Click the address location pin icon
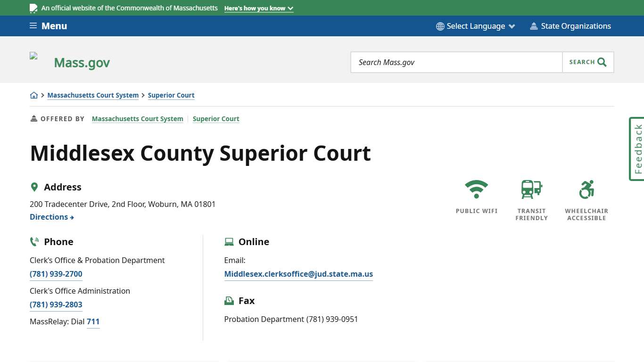This screenshot has width=644, height=362. pyautogui.click(x=34, y=187)
